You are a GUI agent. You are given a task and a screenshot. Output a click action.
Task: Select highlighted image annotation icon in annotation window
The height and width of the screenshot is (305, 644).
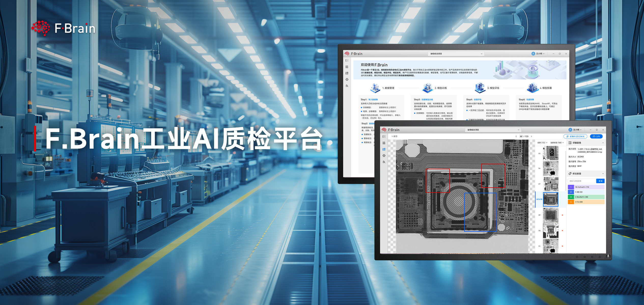384,149
